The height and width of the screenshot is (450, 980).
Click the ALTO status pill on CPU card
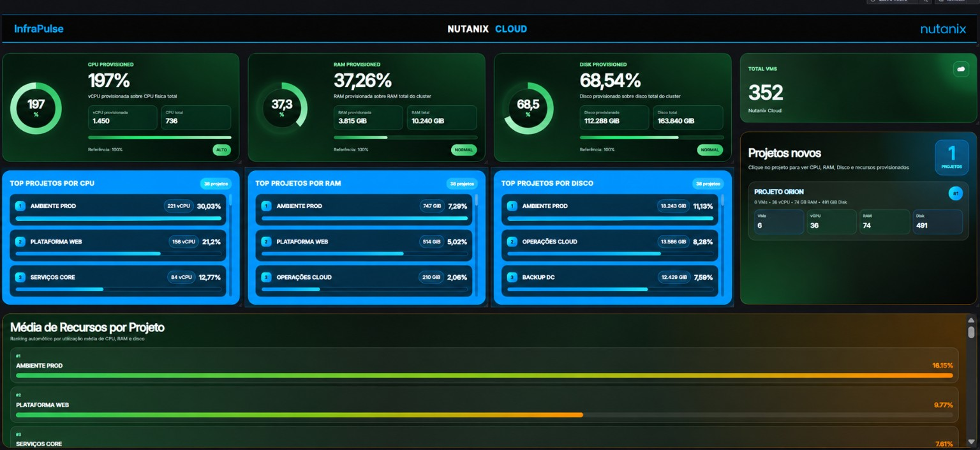click(x=221, y=150)
